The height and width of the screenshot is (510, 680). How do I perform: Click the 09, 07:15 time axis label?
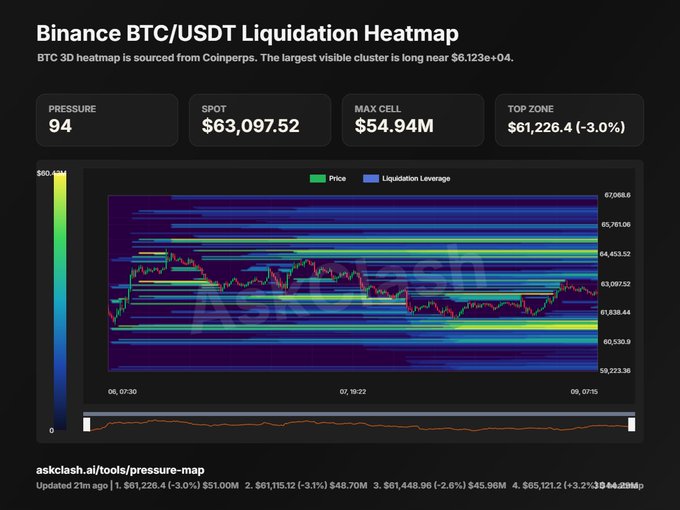pyautogui.click(x=584, y=392)
